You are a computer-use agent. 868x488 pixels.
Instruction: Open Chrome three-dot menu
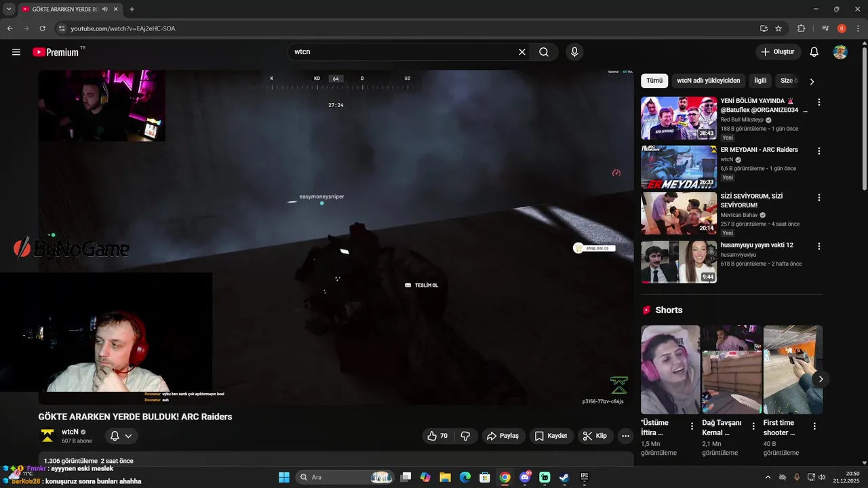[x=858, y=28]
